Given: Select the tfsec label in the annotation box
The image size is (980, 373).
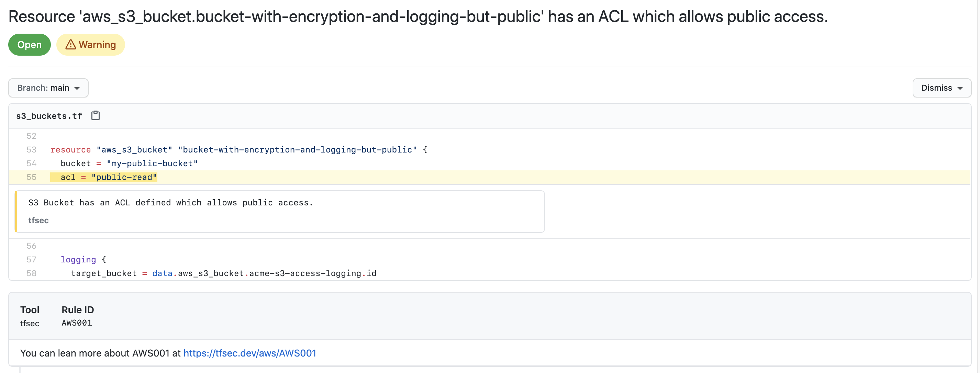Looking at the screenshot, I should 38,220.
